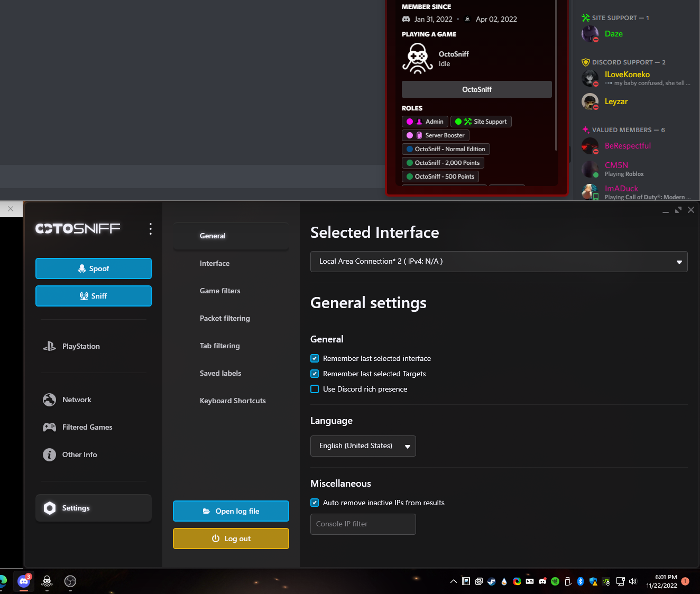Select the General settings tab

pyautogui.click(x=231, y=236)
